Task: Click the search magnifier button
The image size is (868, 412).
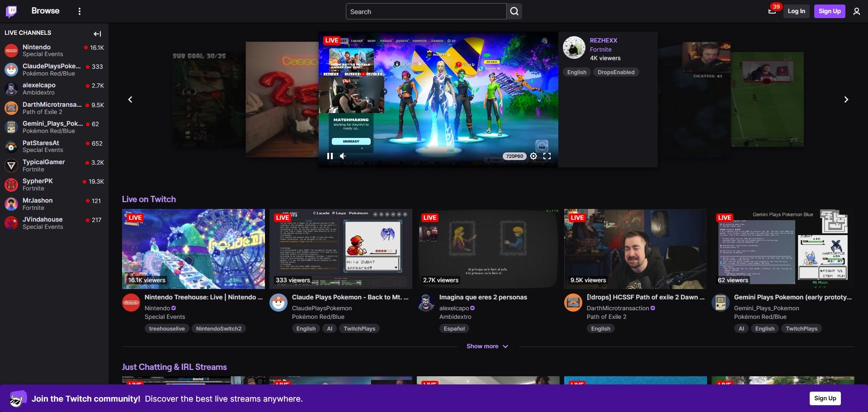Action: [514, 11]
